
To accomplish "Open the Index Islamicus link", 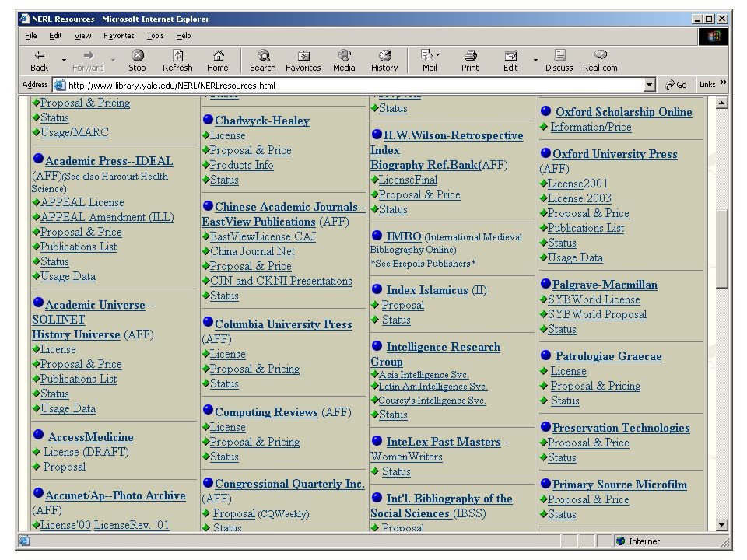I will pos(427,290).
